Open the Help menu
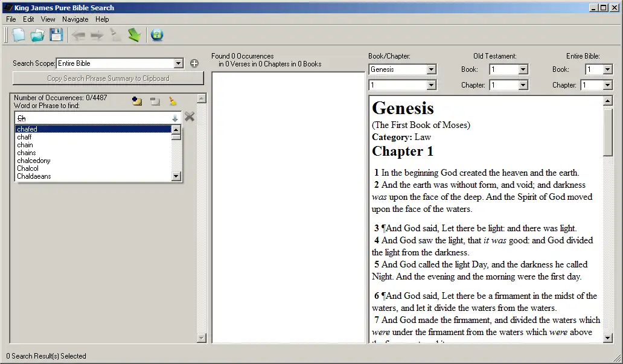Viewport: 623px width, 364px height. pos(102,19)
